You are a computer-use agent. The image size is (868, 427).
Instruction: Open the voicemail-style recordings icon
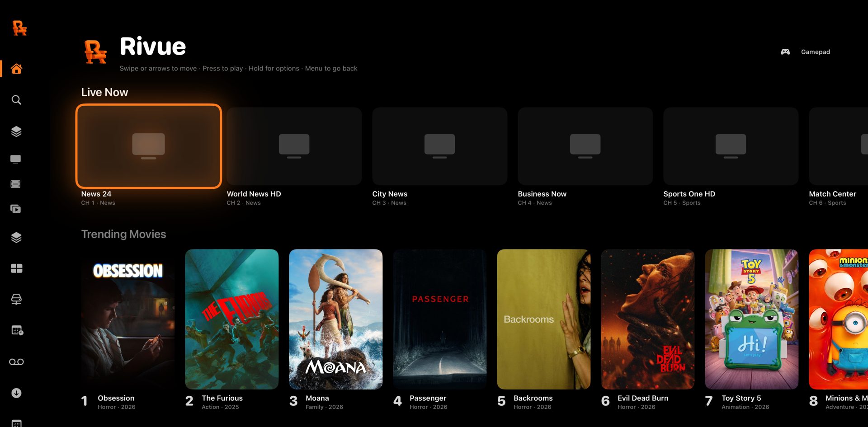16,362
